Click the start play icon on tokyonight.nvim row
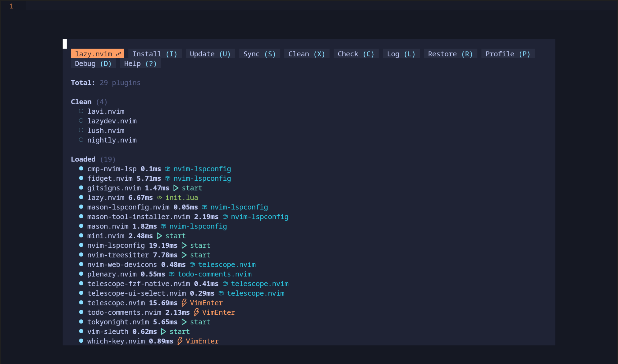The height and width of the screenshot is (364, 618). click(184, 322)
